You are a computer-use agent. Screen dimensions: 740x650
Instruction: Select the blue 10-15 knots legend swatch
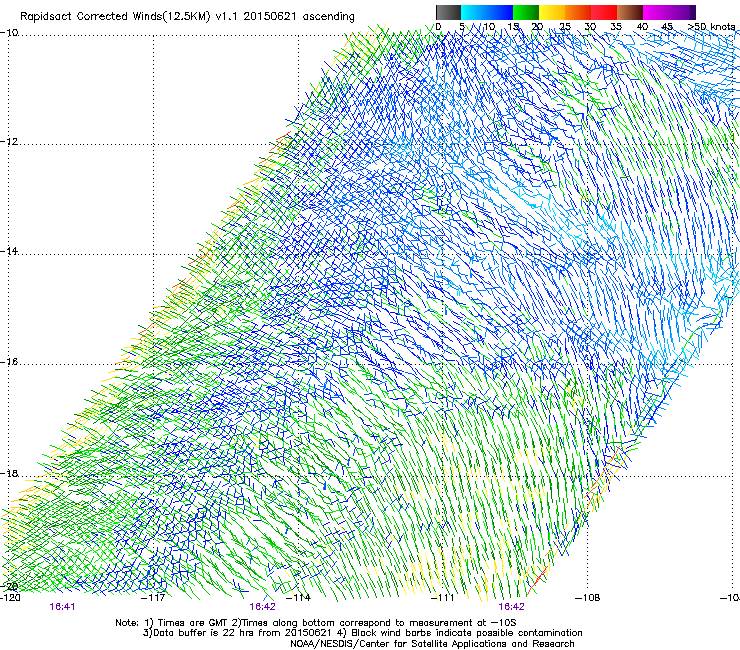click(500, 12)
